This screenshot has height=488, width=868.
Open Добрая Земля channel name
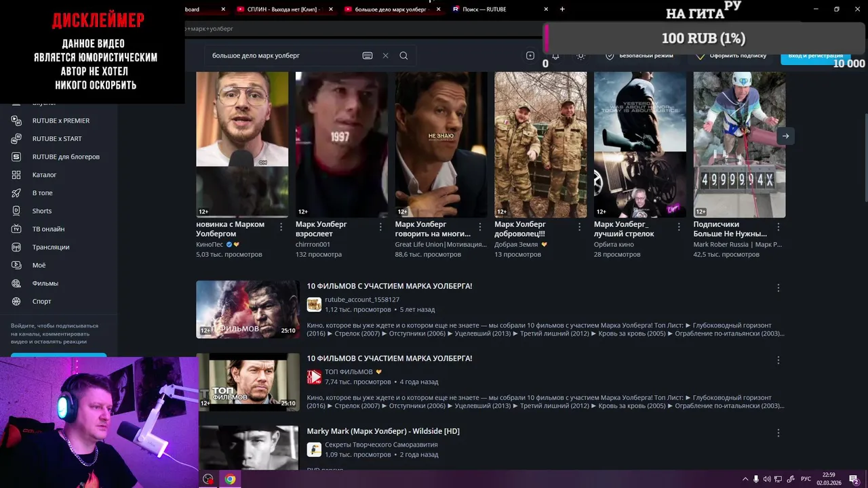(516, 244)
